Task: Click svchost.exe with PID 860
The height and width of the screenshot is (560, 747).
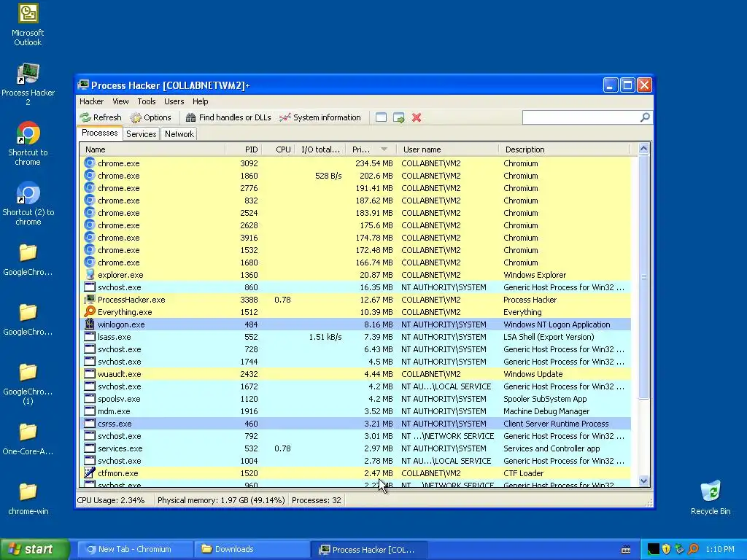Action: click(x=355, y=287)
